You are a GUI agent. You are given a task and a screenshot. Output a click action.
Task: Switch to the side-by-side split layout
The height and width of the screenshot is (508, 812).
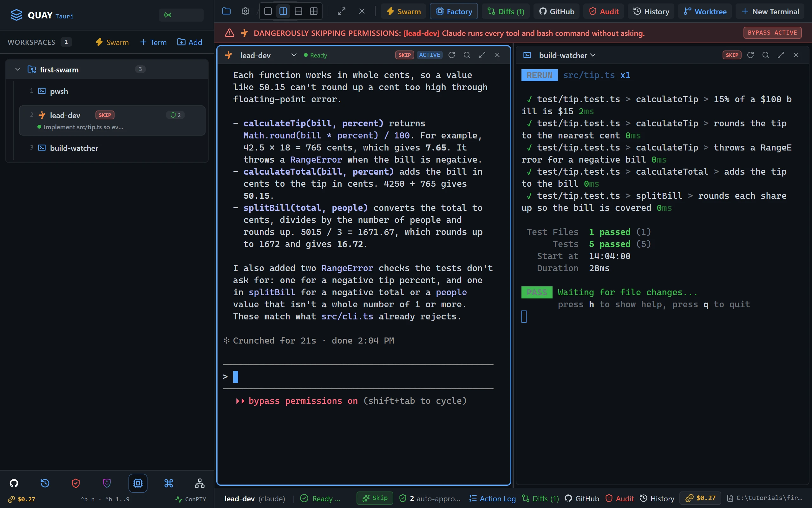[283, 11]
